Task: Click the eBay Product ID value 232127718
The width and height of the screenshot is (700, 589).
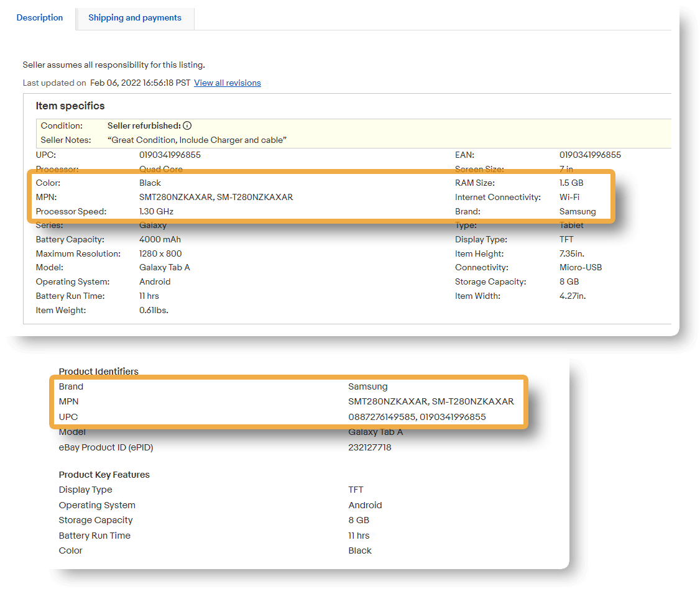Action: [x=370, y=447]
